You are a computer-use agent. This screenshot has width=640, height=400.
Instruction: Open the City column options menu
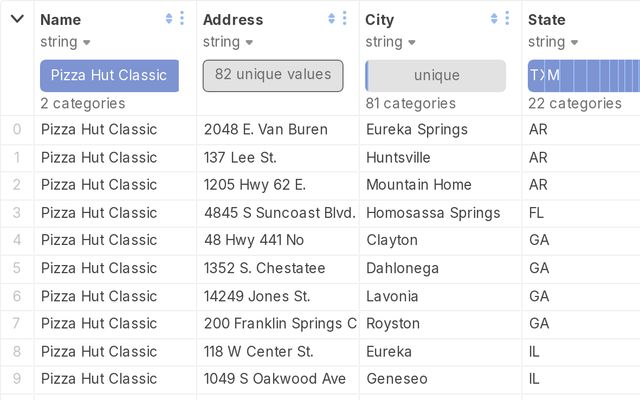tap(508, 18)
